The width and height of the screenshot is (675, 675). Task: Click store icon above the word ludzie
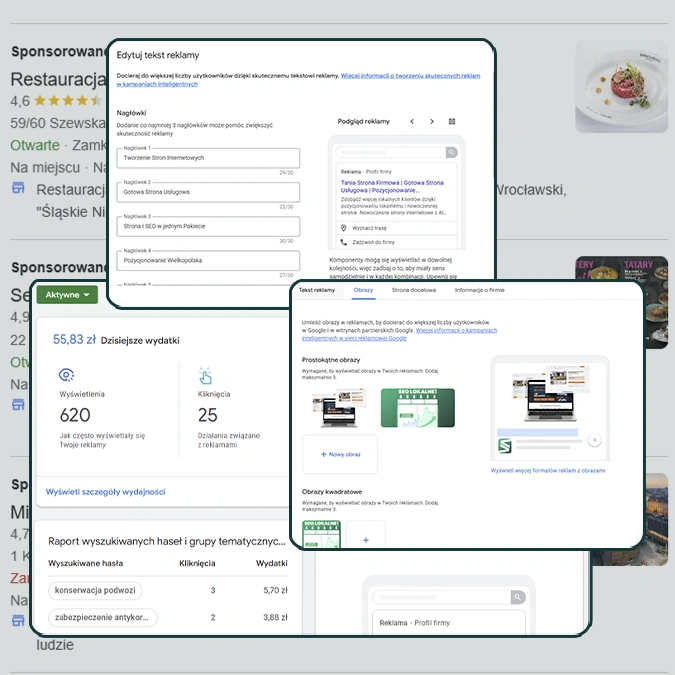(x=18, y=620)
